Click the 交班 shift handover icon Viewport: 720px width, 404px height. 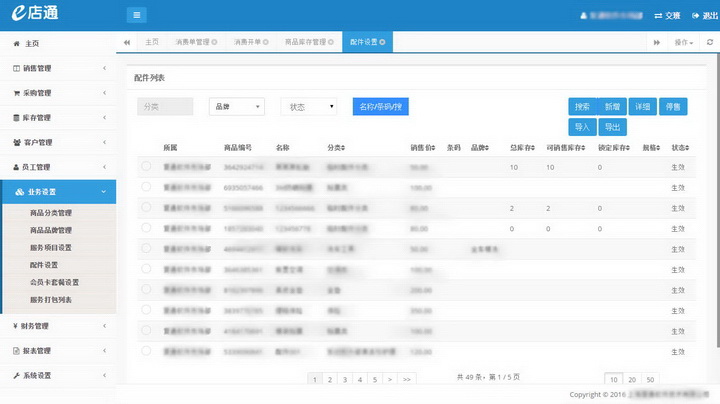658,16
